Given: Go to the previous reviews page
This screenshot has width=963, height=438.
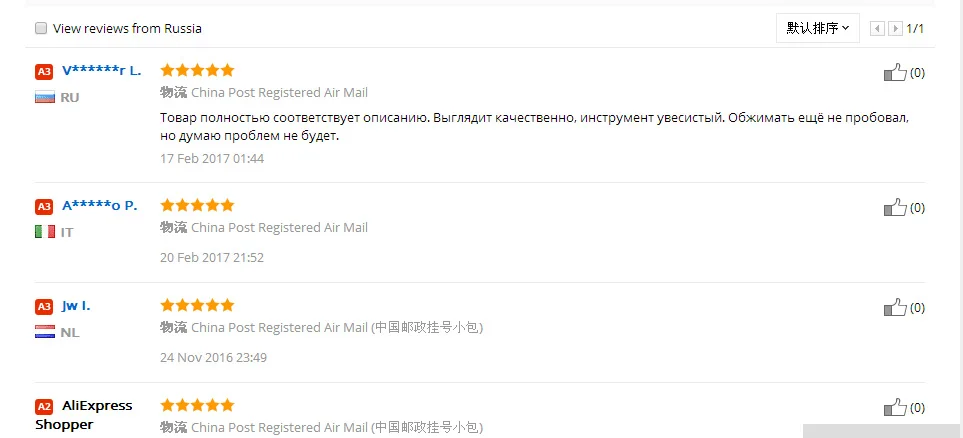Looking at the screenshot, I should pos(878,28).
